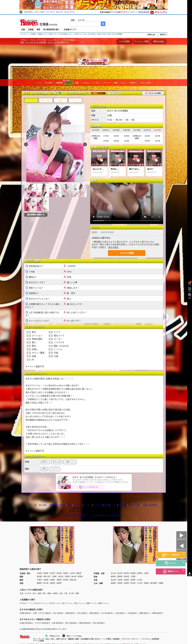Seek on the video progress bar

127,221
